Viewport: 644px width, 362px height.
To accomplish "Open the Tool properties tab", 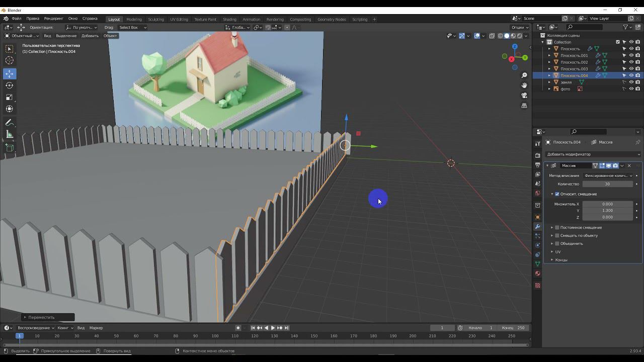I will (x=538, y=144).
